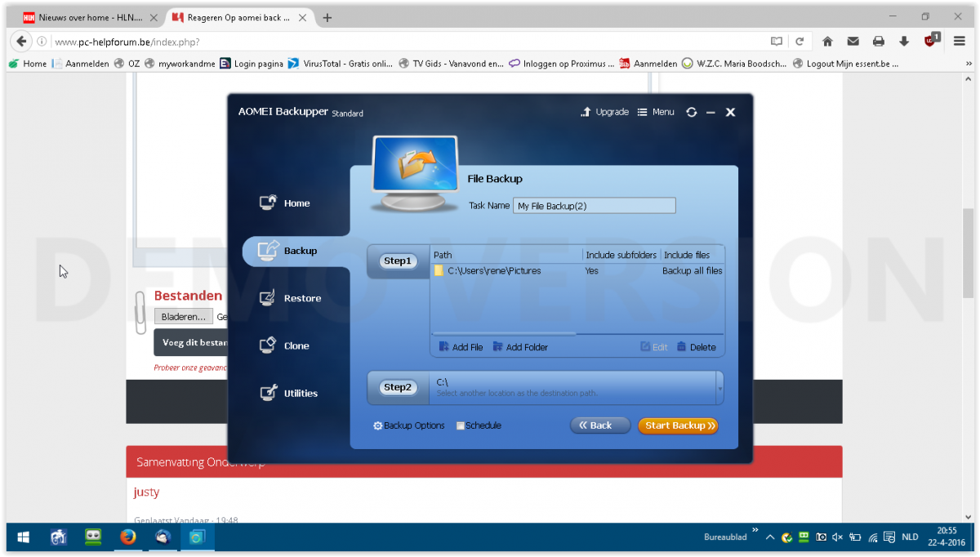Viewport: 980px width, 557px height.
Task: Open Inloggen op Proximus bookmark
Action: [x=562, y=64]
